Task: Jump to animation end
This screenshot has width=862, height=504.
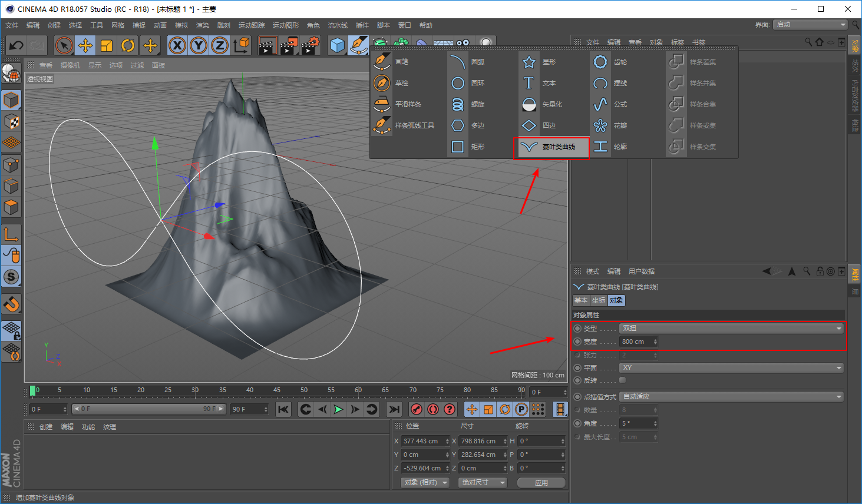Action: pos(394,409)
